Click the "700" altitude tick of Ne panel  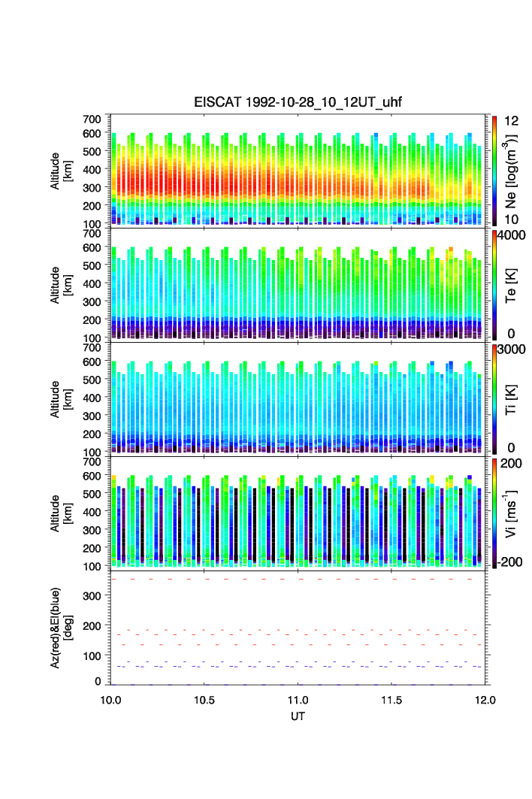click(x=92, y=120)
